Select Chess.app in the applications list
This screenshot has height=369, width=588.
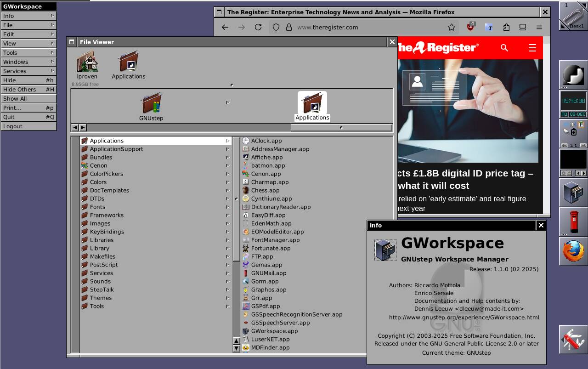[265, 190]
